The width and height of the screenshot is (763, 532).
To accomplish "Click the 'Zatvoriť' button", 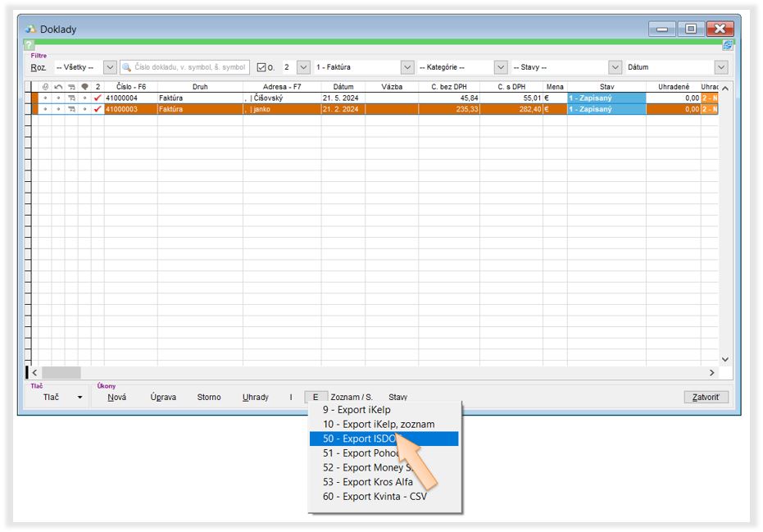I will pos(706,398).
